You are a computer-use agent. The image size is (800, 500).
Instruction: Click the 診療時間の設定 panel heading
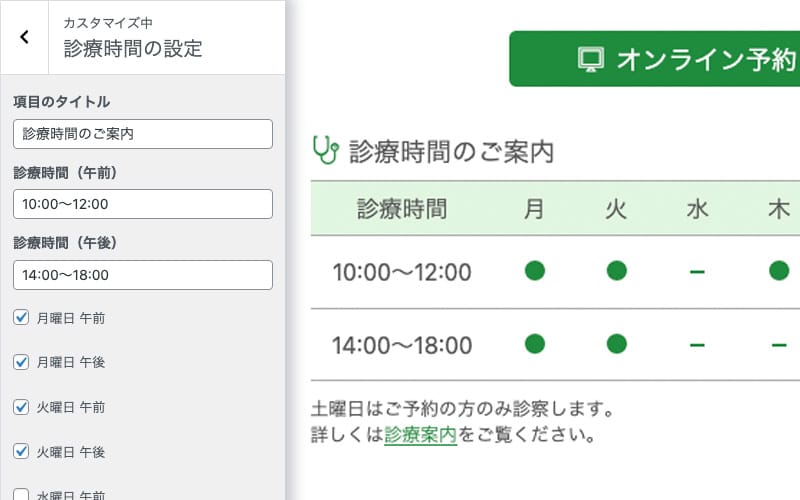133,48
